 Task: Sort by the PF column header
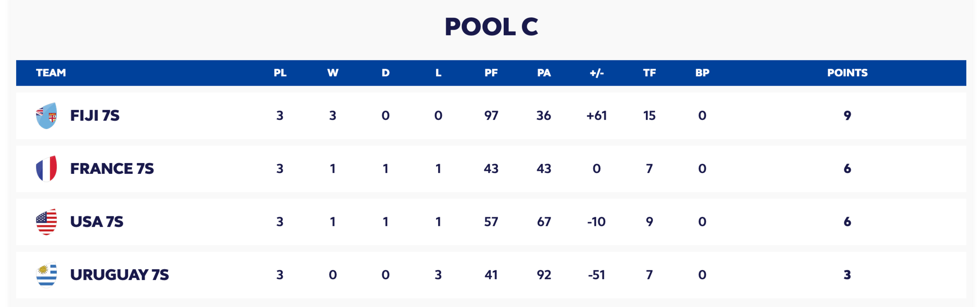(x=491, y=73)
